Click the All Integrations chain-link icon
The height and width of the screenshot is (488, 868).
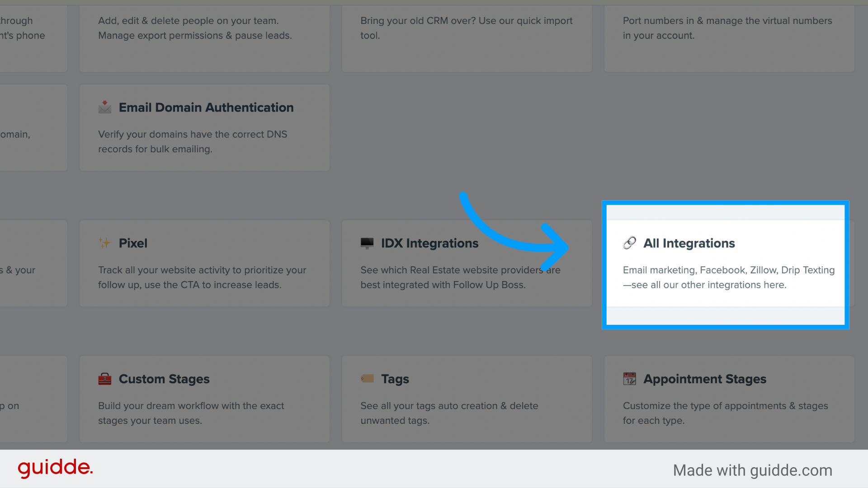click(629, 243)
